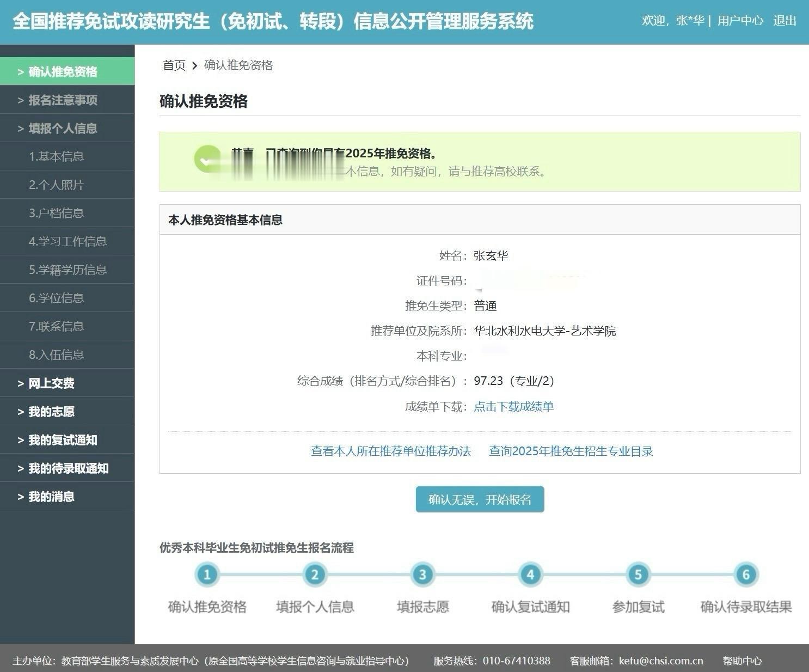Click the breadcrumb arrow after 首页

194,66
